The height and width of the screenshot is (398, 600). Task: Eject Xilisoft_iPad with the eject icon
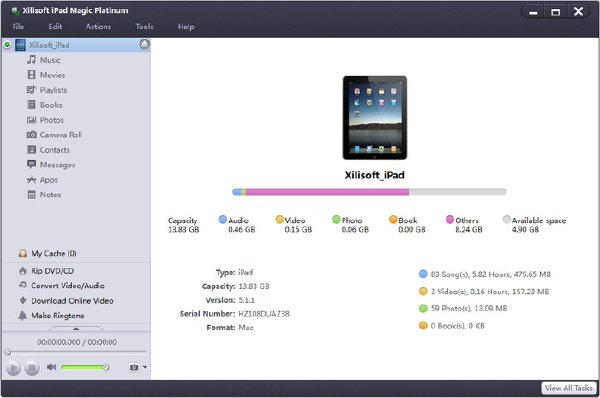tap(144, 44)
